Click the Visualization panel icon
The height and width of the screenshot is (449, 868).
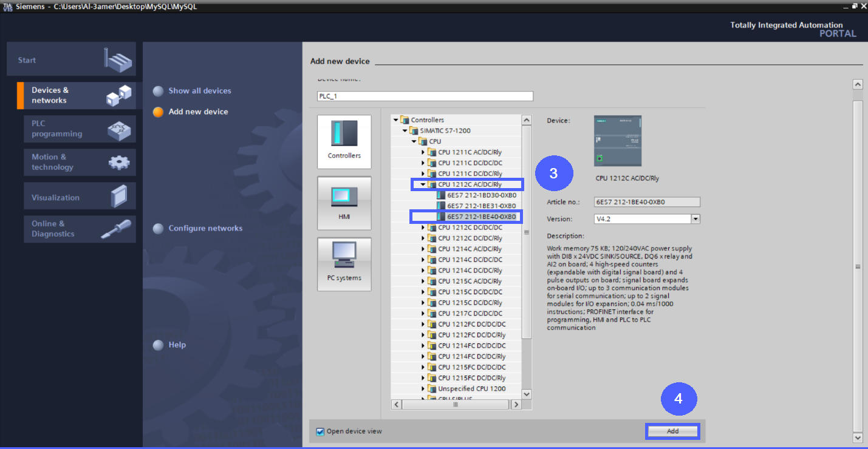118,197
